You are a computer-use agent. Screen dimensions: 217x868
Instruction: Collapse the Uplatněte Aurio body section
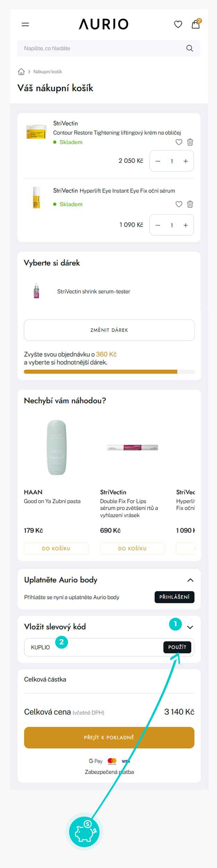tap(190, 580)
